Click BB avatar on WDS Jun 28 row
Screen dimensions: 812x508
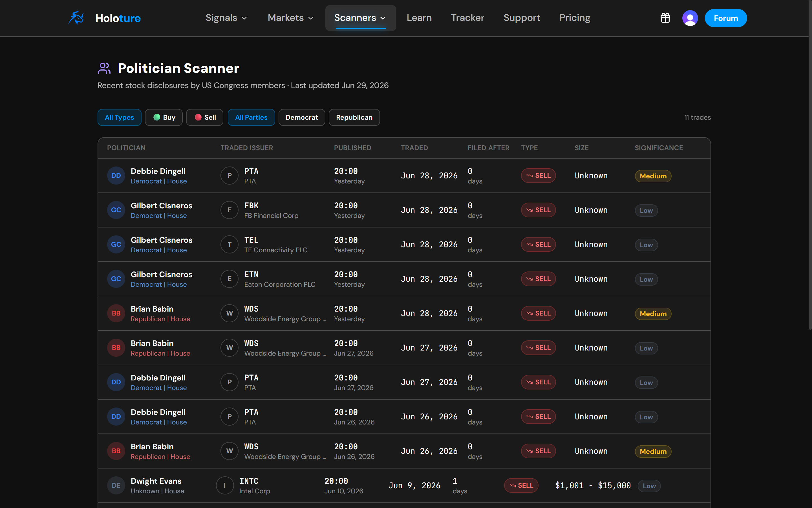[x=116, y=313]
